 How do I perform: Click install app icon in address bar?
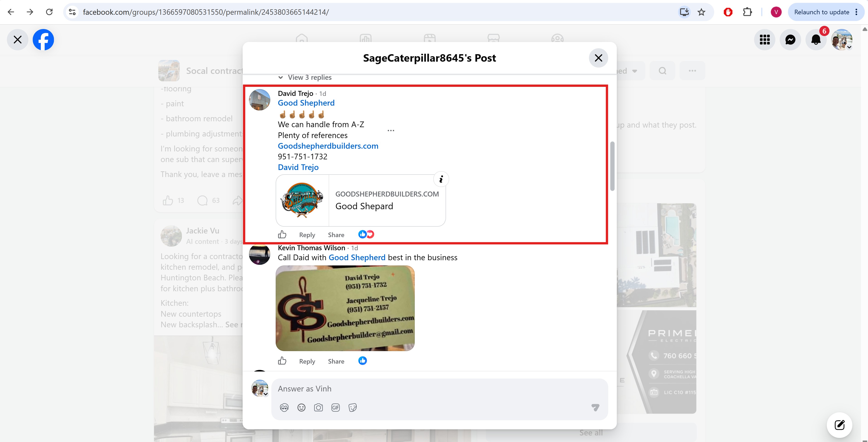684,12
